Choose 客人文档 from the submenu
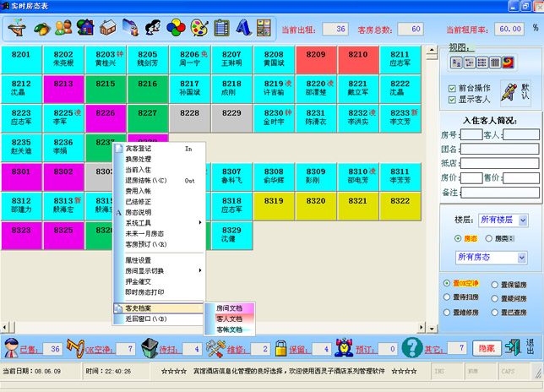The height and width of the screenshot is (392, 544). click(x=229, y=318)
